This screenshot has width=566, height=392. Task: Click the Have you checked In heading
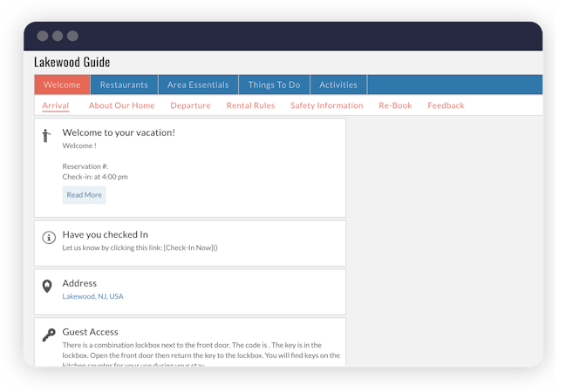pyautogui.click(x=105, y=235)
